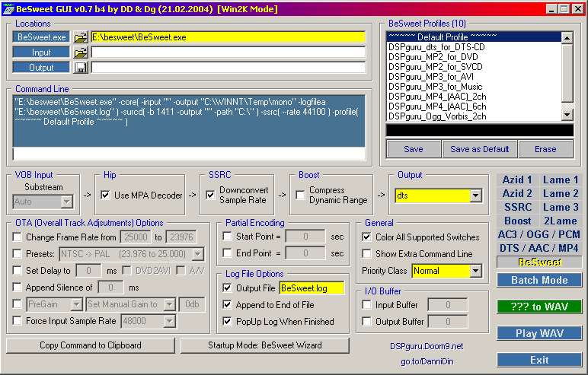This screenshot has width=588, height=375.
Task: Tick the Presets checkbox
Action: 18,253
